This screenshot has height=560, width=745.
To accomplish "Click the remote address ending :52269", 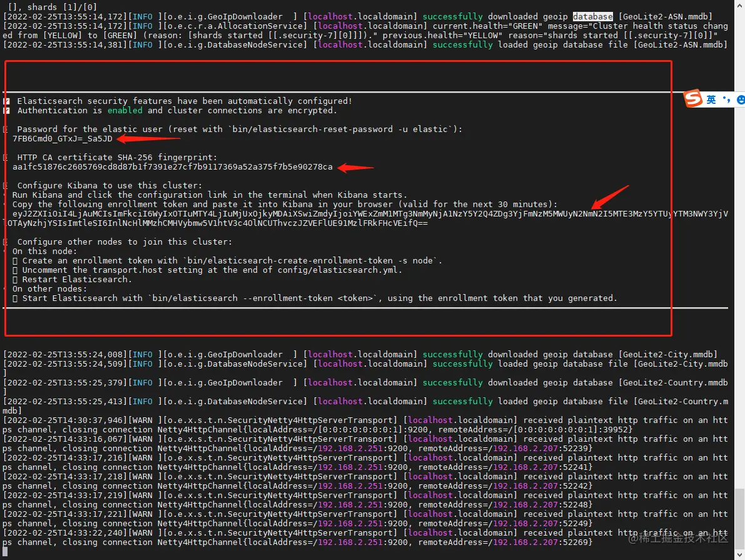I will pos(505,542).
